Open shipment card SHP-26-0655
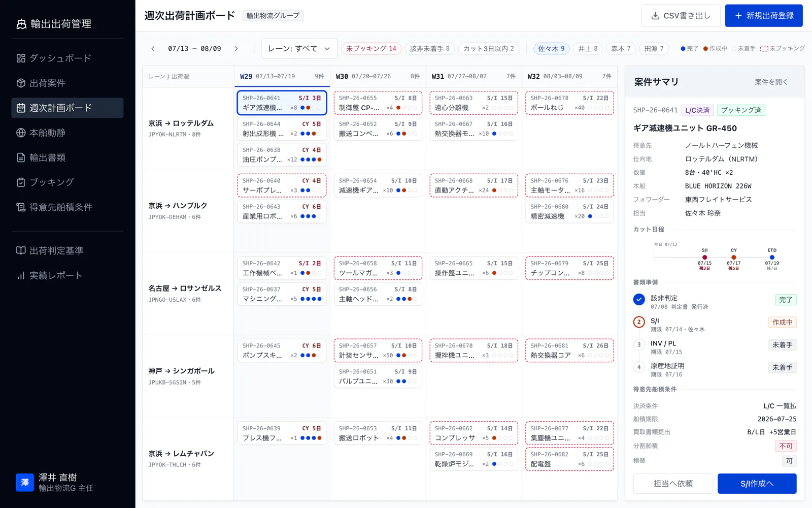 (x=378, y=103)
